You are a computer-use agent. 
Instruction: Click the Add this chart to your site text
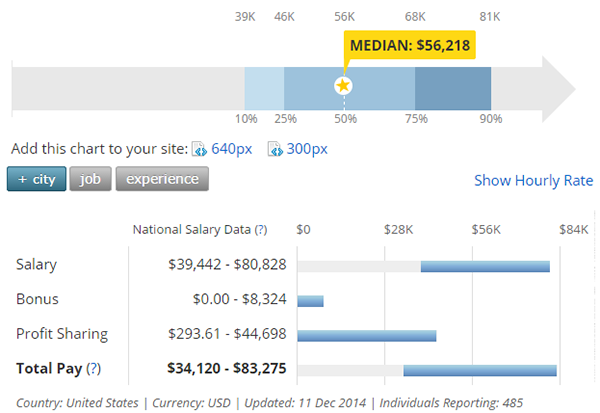[x=99, y=149]
